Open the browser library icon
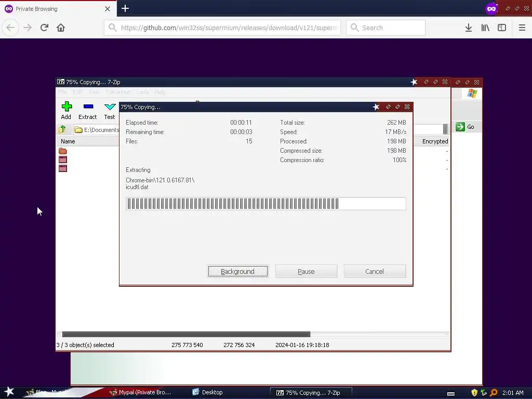The image size is (532, 399). 485,28
